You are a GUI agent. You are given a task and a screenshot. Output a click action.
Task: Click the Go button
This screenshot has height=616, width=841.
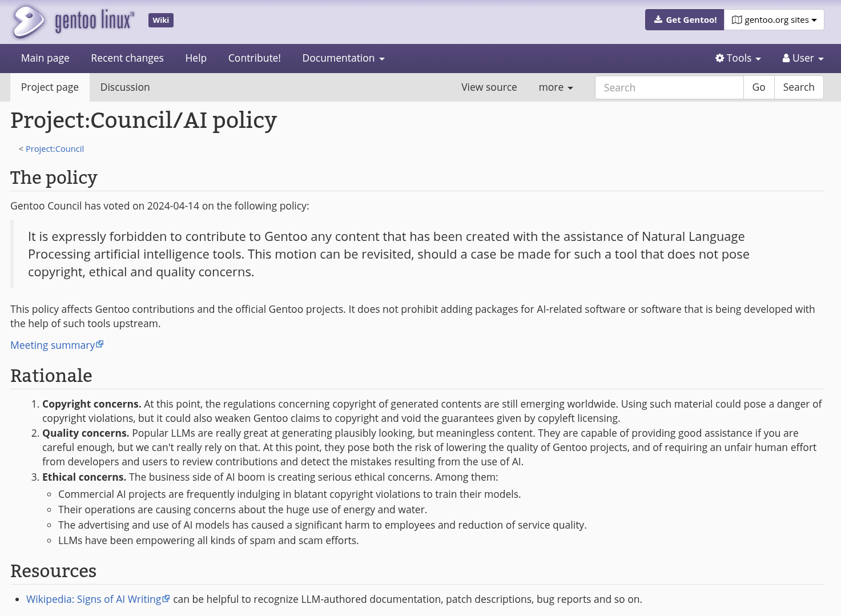pos(759,87)
